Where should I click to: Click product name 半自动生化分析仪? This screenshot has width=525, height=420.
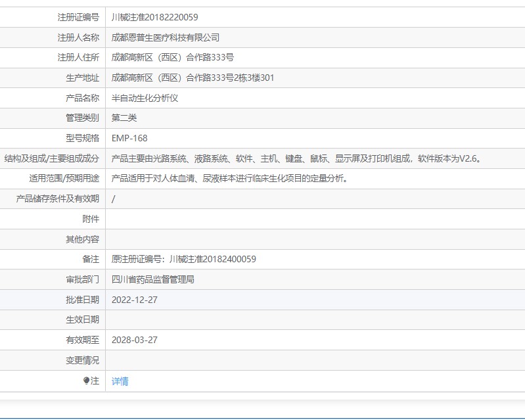pos(145,98)
